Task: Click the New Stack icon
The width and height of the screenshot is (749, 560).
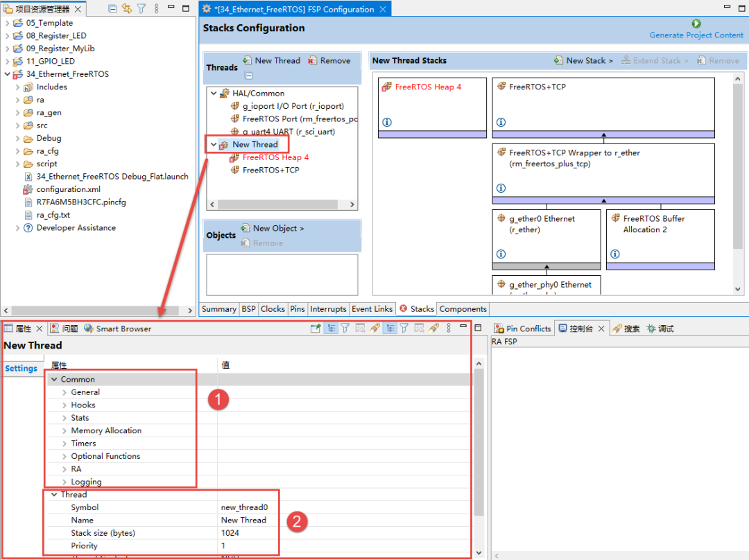Action: (558, 60)
